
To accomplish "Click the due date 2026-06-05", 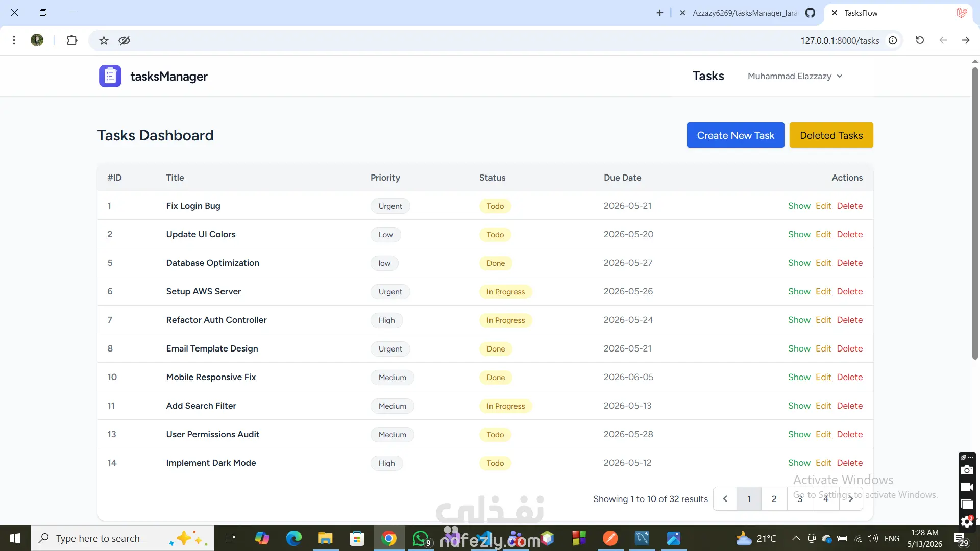I will click(628, 377).
